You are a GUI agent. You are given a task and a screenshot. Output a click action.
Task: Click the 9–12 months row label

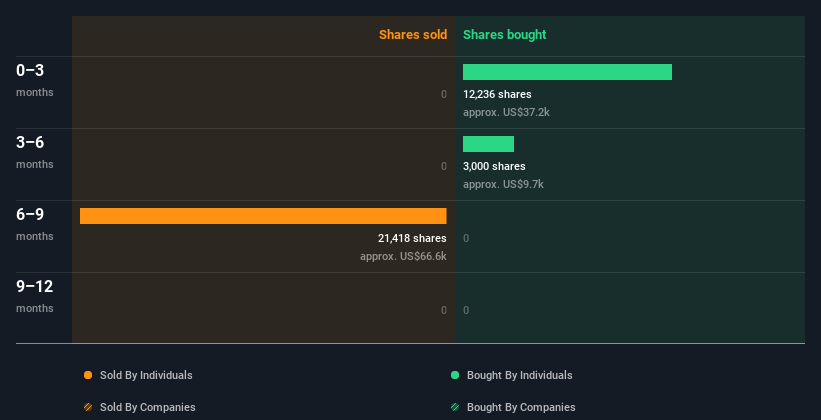click(35, 296)
